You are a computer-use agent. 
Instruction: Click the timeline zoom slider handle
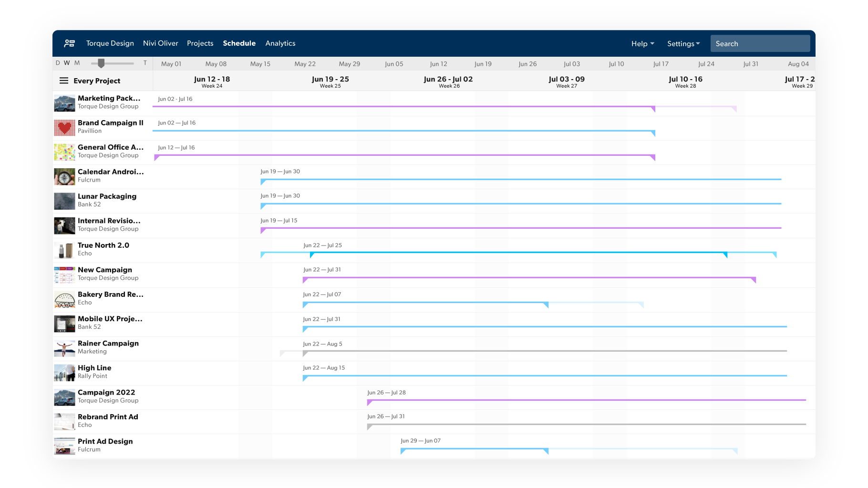tap(101, 63)
